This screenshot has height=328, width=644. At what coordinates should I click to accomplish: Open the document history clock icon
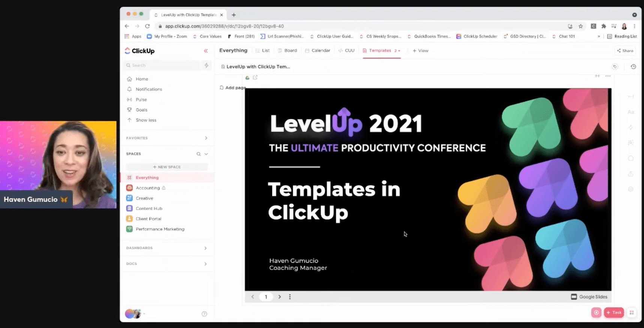click(x=633, y=67)
